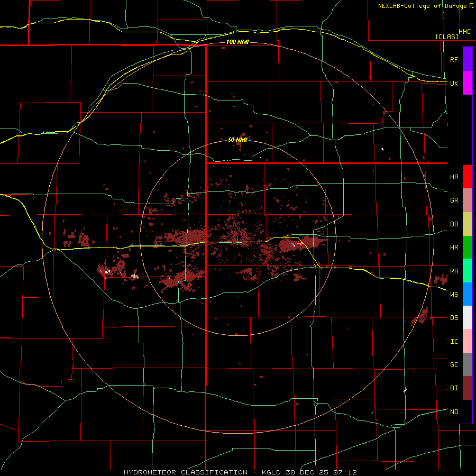
Task: Click the '30 DEC 25' date text
Action: click(x=307, y=472)
